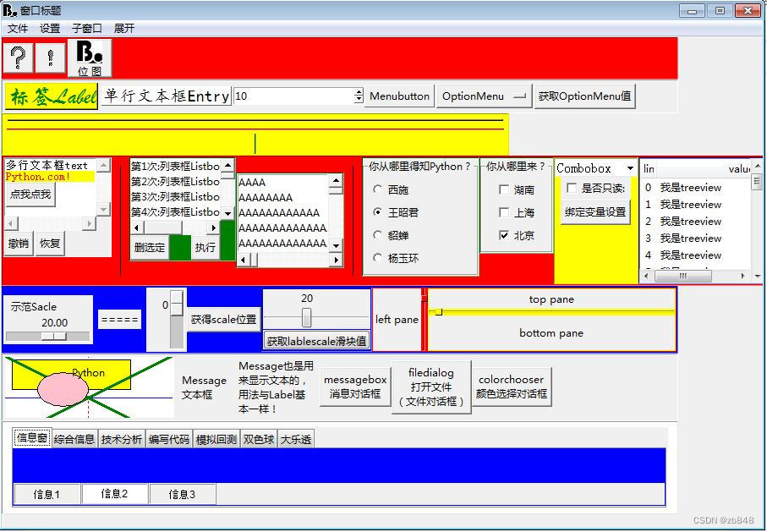Open the messagebox 消息对话框 button

pyautogui.click(x=355, y=387)
